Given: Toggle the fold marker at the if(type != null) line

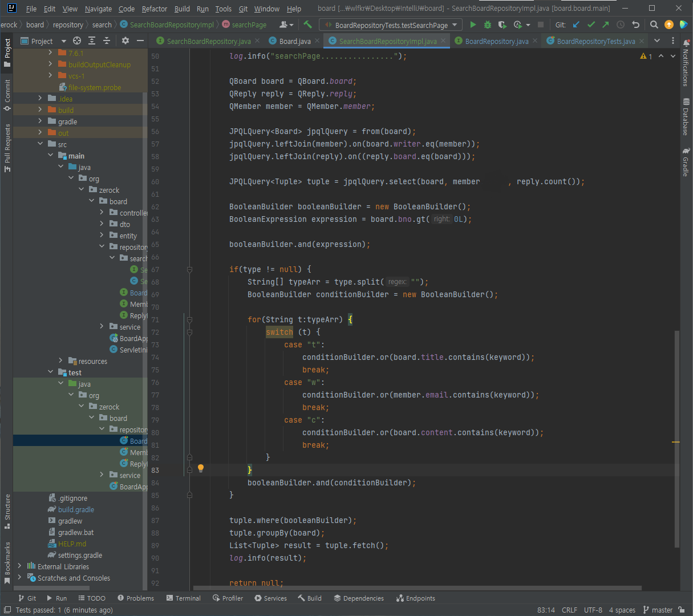Looking at the screenshot, I should coord(189,270).
